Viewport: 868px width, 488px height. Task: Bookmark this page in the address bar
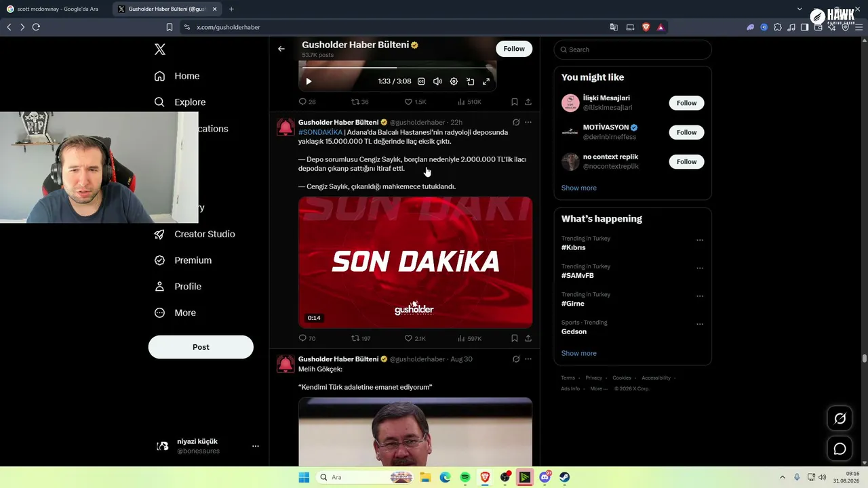[x=170, y=27]
